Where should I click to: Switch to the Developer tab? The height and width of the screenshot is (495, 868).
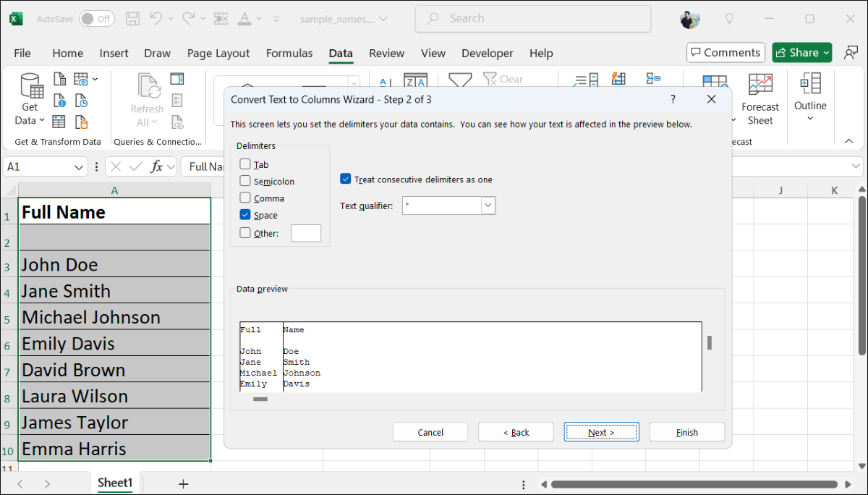coord(488,53)
